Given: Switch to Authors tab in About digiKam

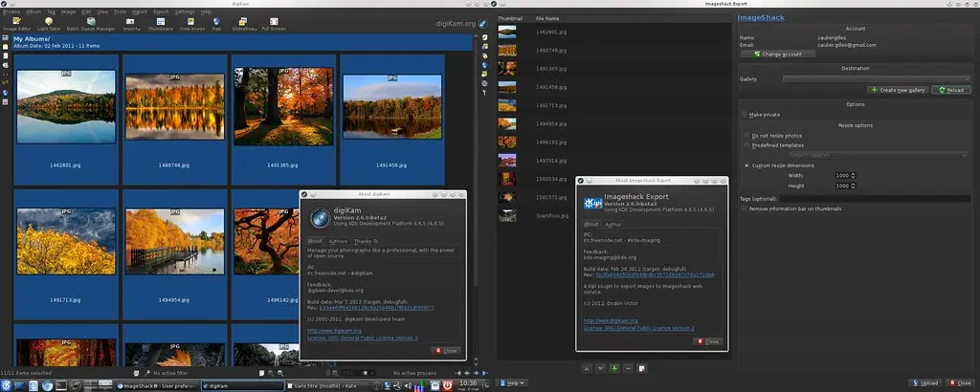Looking at the screenshot, I should coord(338,242).
